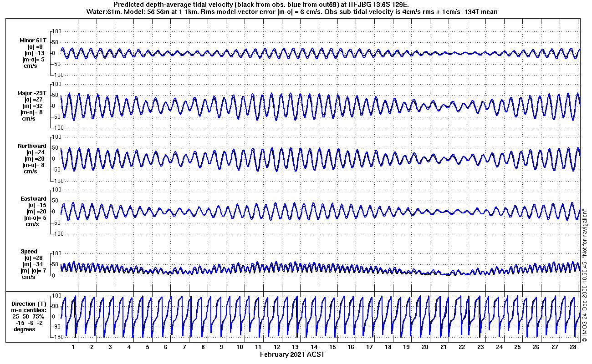Click day '23' on the date axis
Viewport: 592px width, 364px height.
[x=480, y=347]
